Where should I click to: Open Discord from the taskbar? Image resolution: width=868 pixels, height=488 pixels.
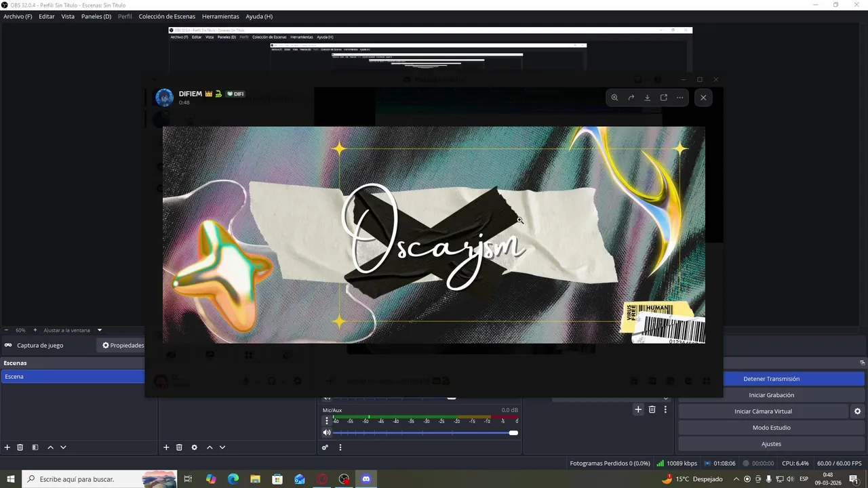[x=366, y=479]
